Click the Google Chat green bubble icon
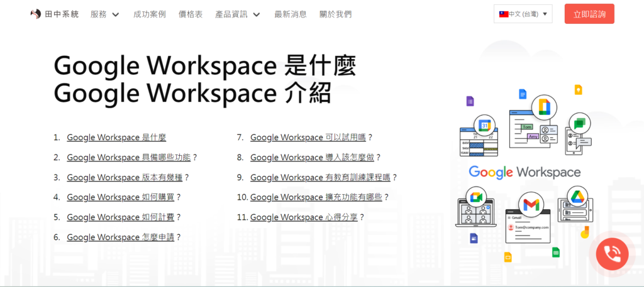The width and height of the screenshot is (644, 287). 579,123
